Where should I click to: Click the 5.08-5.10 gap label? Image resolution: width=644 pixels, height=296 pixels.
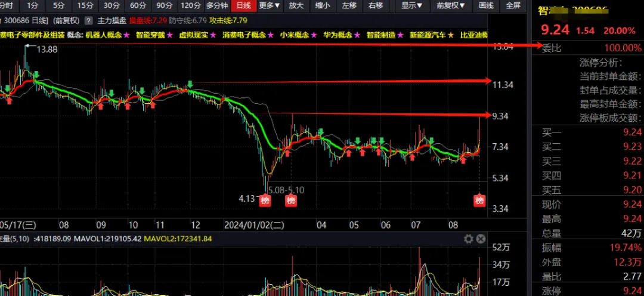286,190
